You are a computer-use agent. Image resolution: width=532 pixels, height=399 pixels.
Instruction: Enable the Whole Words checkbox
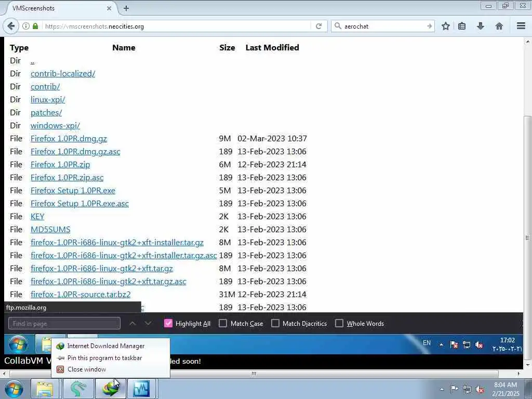339,323
